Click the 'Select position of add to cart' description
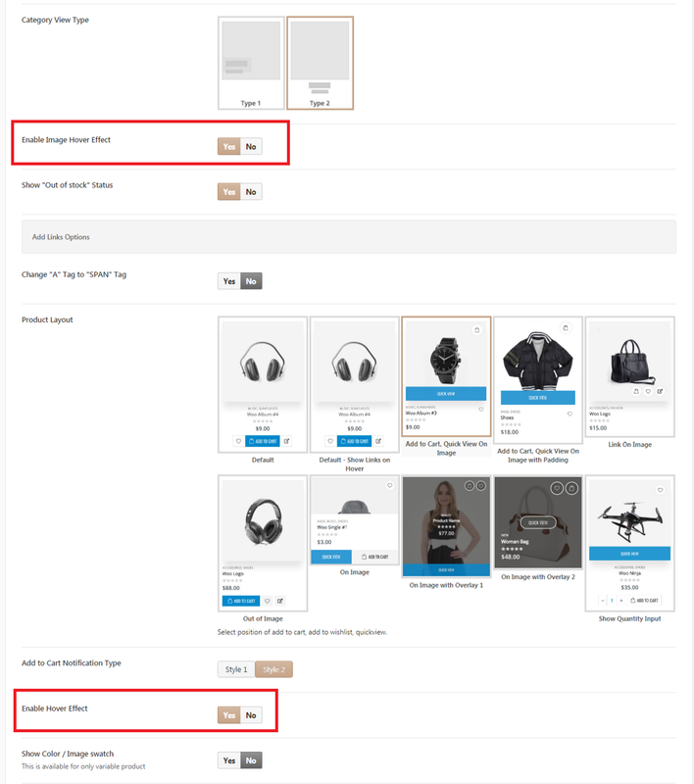Viewport: 694px width, 784px height. [302, 632]
